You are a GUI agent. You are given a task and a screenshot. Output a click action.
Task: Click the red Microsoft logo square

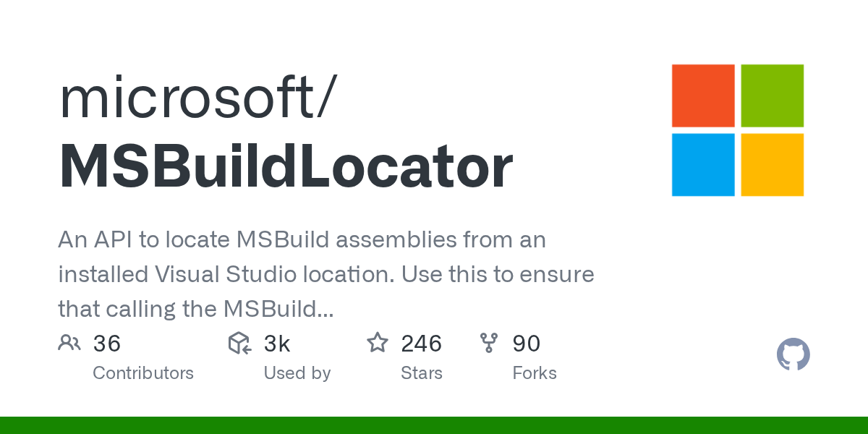(703, 95)
